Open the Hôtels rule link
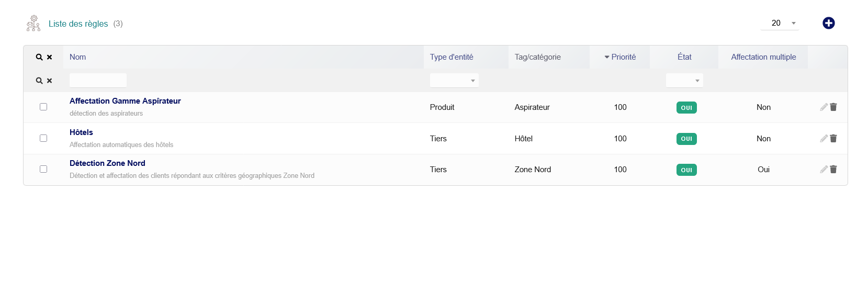The width and height of the screenshot is (868, 303). click(x=81, y=132)
